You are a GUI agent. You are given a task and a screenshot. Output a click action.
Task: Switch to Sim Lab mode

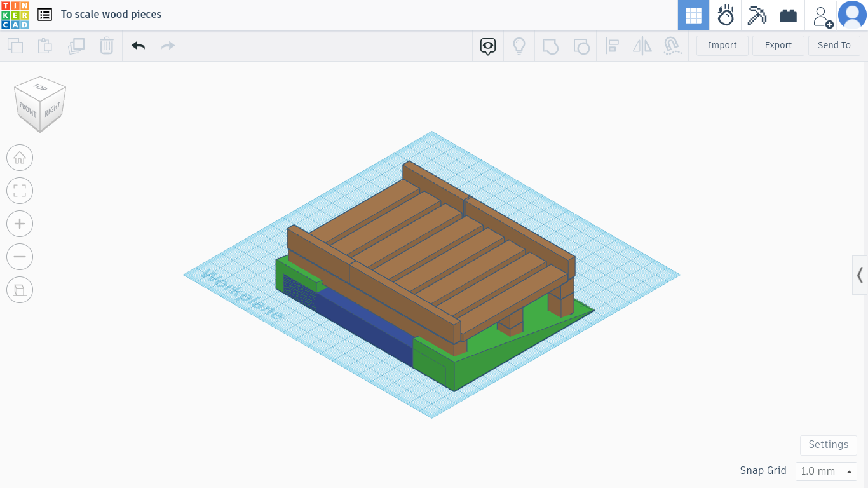coord(726,15)
